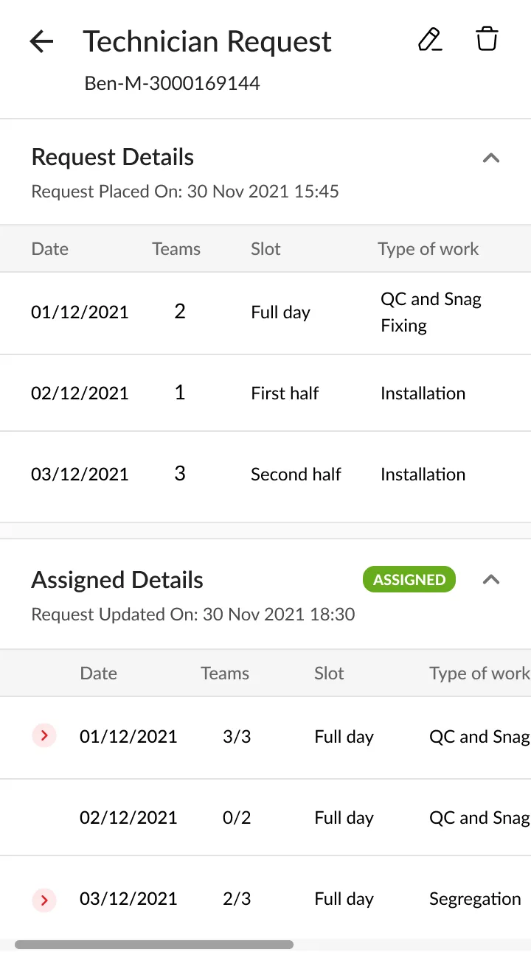Viewport: 531px width, 980px height.
Task: Select the 01/12/2021 QC and Snag Fixing request row
Action: (x=265, y=312)
